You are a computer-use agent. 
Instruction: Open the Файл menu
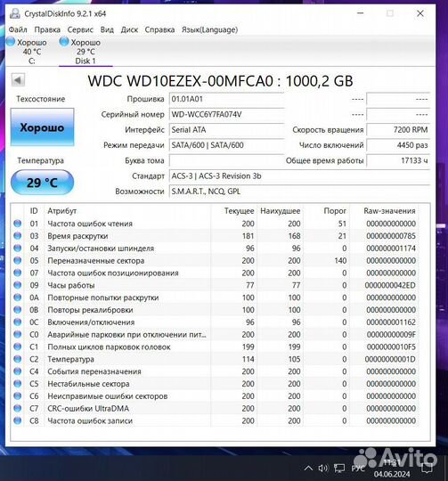18,29
